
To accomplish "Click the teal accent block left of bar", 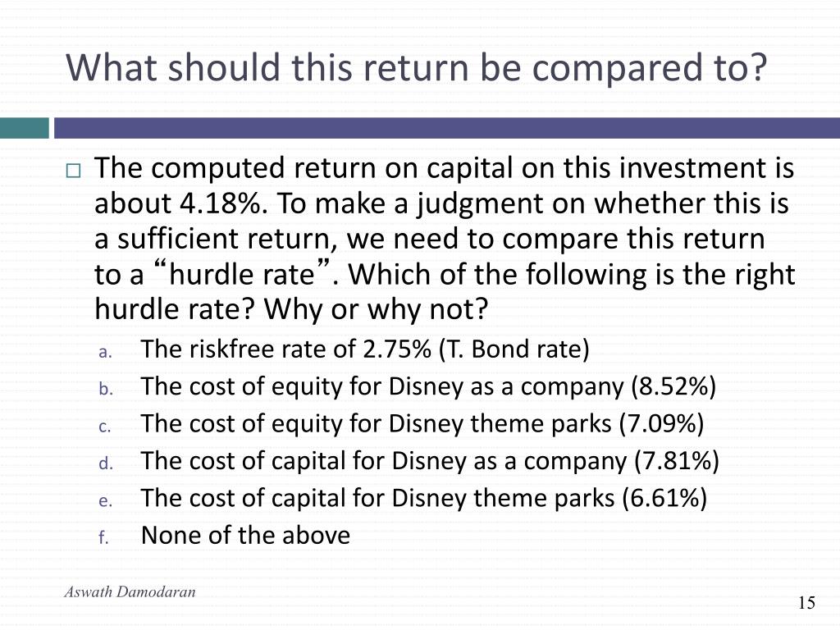I will click(24, 128).
